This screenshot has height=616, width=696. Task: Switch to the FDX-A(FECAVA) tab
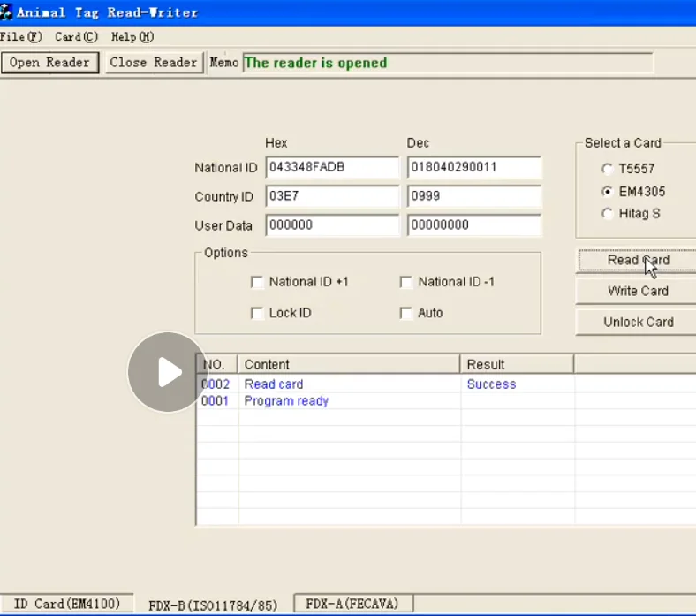coord(352,604)
